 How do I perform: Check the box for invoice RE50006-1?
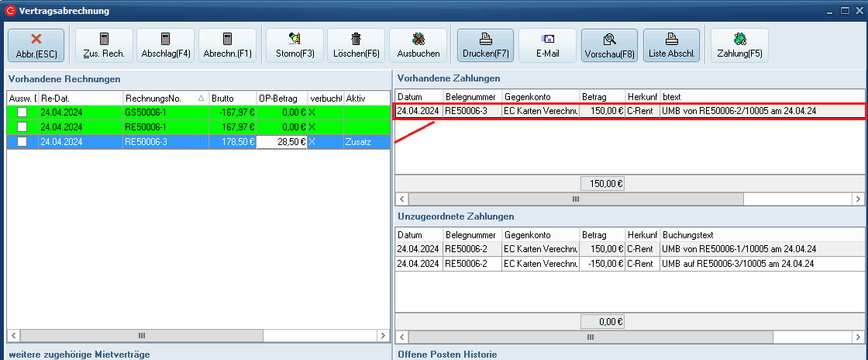pyautogui.click(x=22, y=126)
